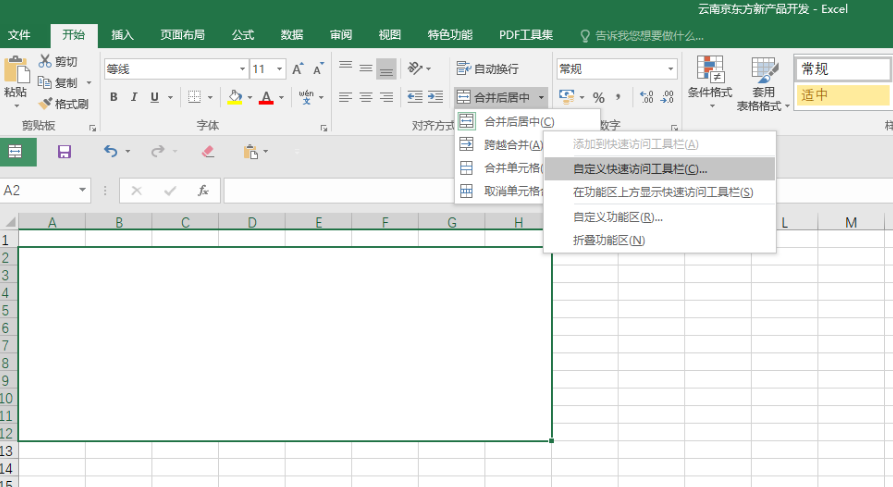
Task: Decrease font size with small A
Action: coord(318,69)
